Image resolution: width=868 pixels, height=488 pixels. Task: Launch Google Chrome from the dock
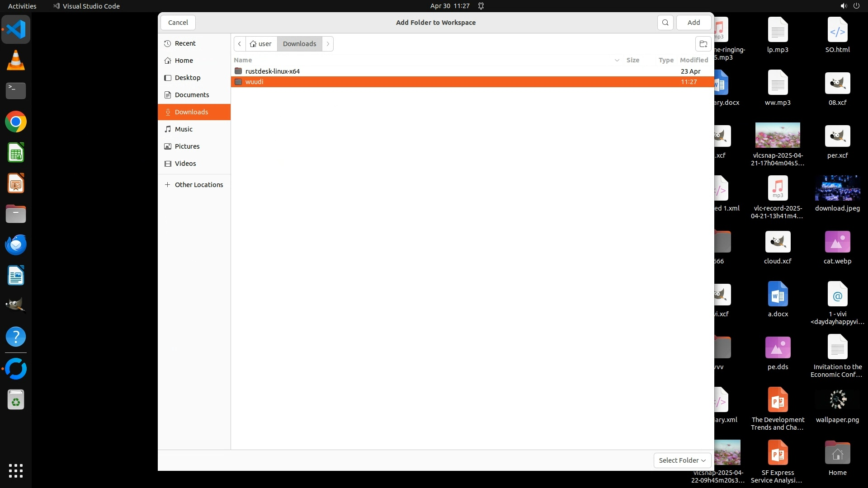tap(16, 122)
